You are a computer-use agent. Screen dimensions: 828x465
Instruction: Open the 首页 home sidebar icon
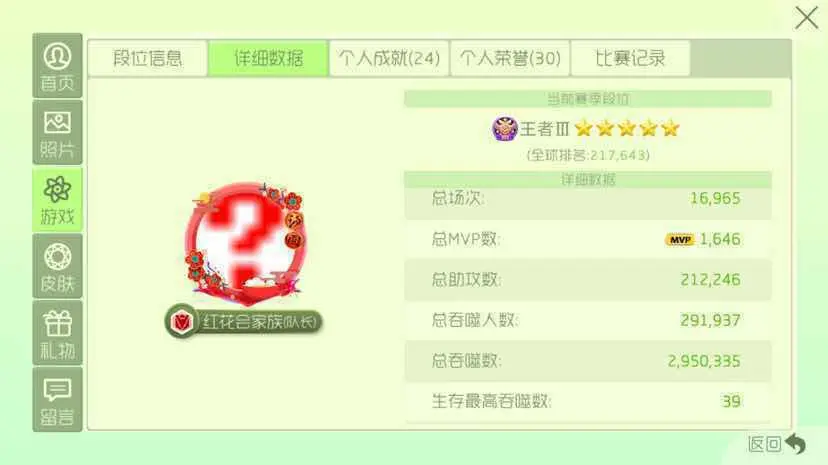pos(57,65)
